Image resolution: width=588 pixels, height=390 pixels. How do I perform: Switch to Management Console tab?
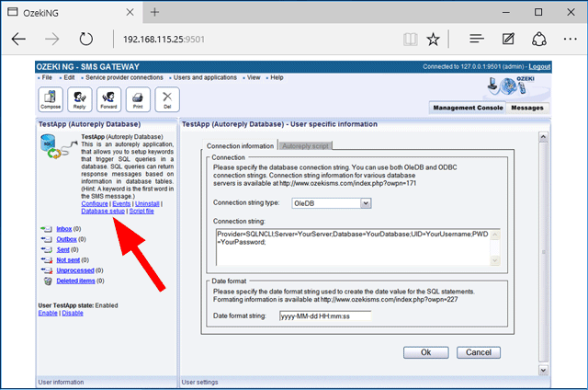pyautogui.click(x=468, y=108)
